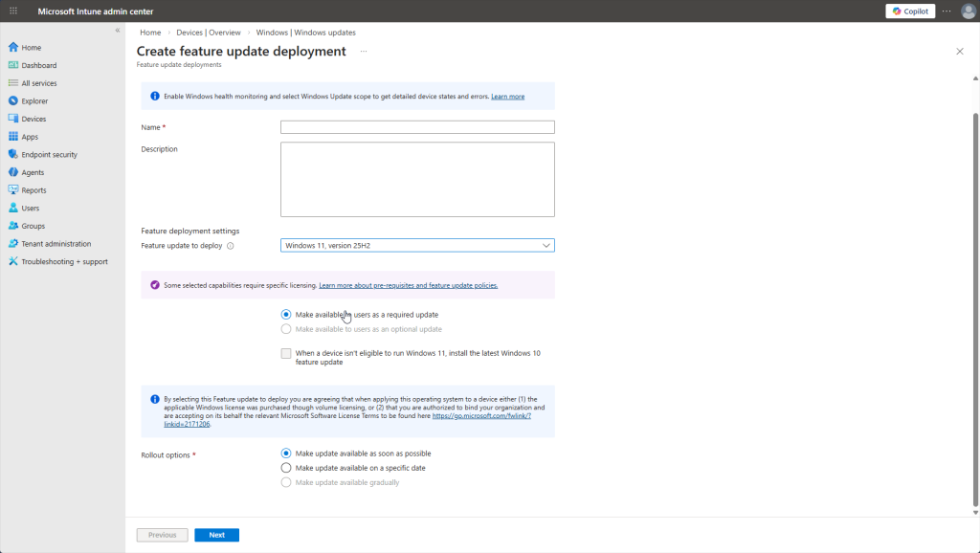Click the user account avatar
Image resolution: width=980 pixels, height=553 pixels.
point(969,11)
